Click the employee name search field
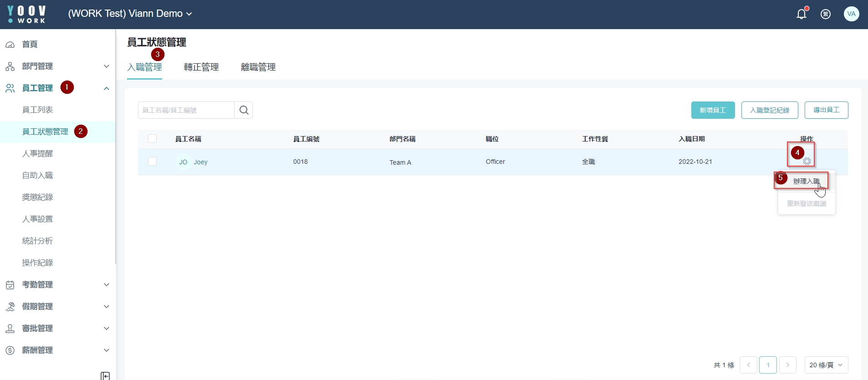The image size is (868, 380). [x=186, y=110]
